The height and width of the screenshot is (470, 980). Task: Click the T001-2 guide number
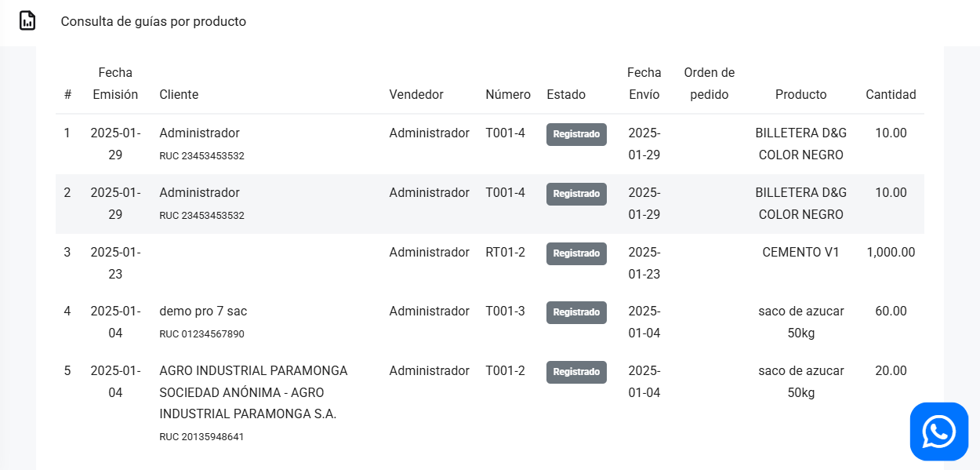coord(505,371)
